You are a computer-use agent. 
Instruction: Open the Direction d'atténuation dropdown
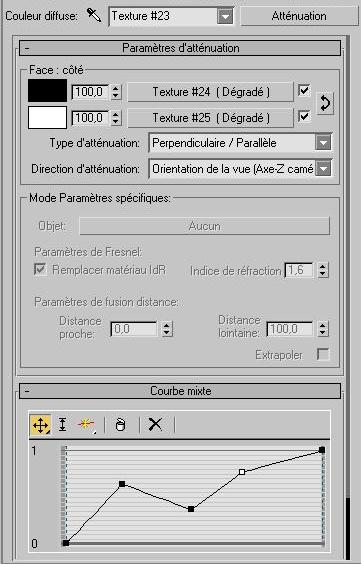(x=323, y=169)
